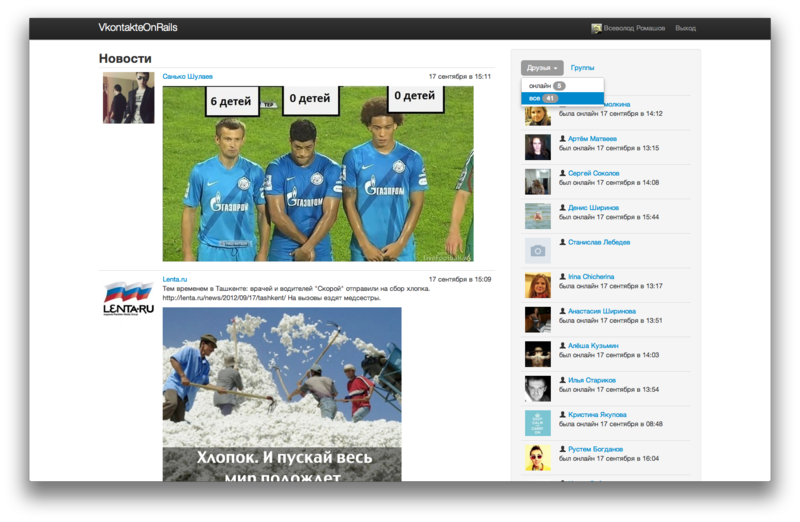
Task: Open Санько Шулаев's profile link
Action: tap(187, 77)
